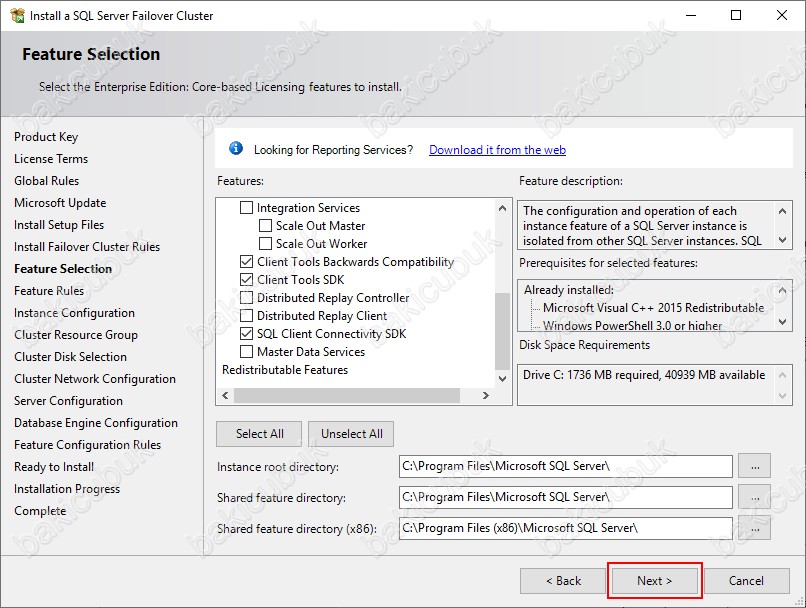Click Microsoft Visual C++ 2015 Redistributable entry
The width and height of the screenshot is (806, 608).
click(x=653, y=308)
